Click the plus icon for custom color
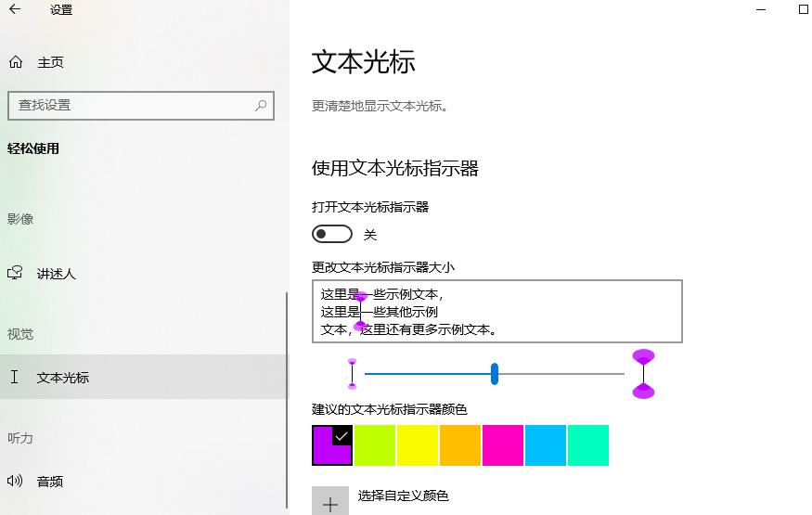The width and height of the screenshot is (812, 515). (x=330, y=503)
